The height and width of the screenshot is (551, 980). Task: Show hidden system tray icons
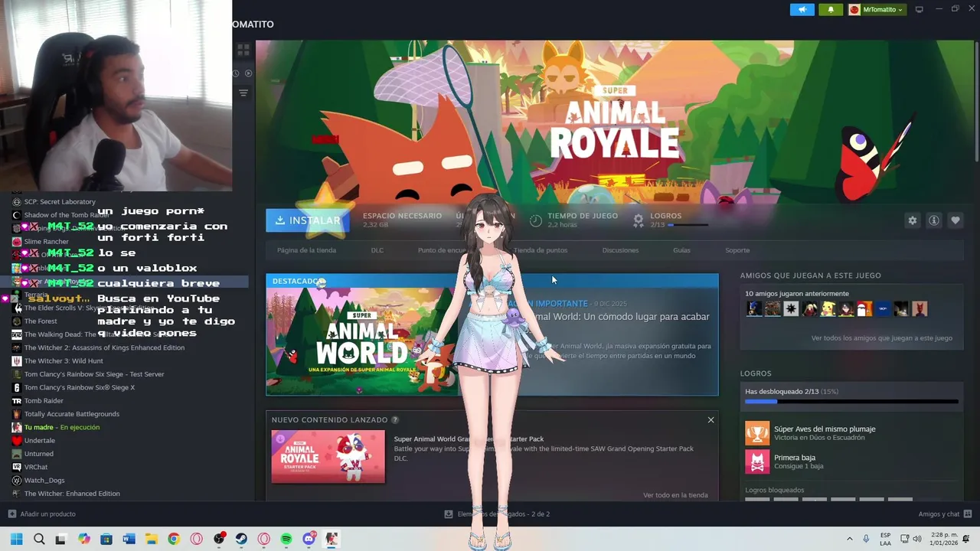pyautogui.click(x=849, y=539)
